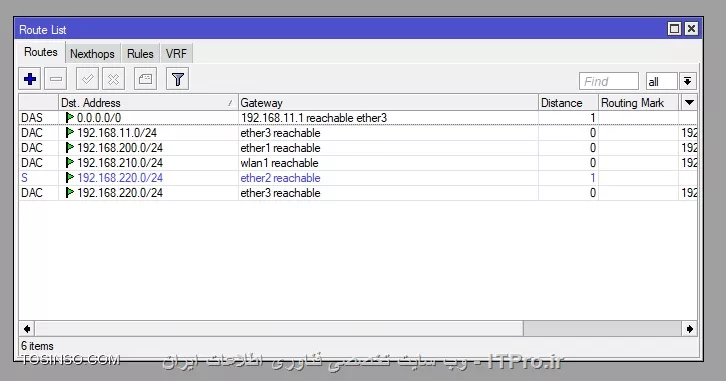Viewport: 726px width, 381px height.
Task: Click the flag icon on the static S route row
Action: tap(69, 178)
